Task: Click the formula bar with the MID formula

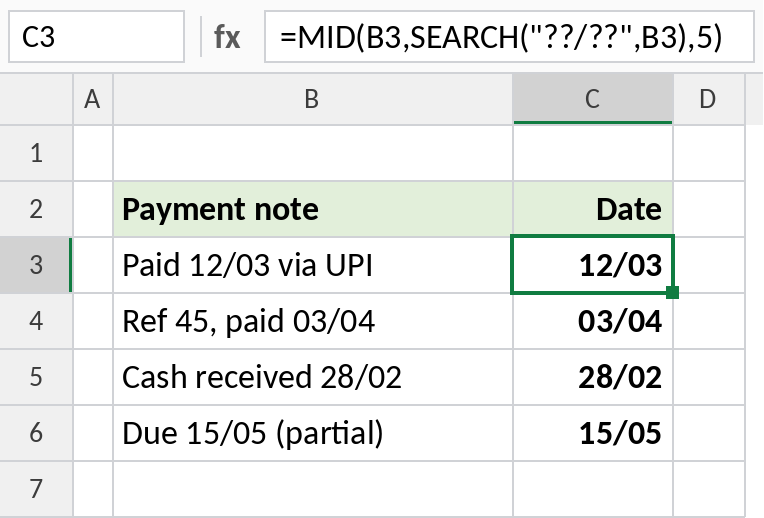Action: coord(509,37)
